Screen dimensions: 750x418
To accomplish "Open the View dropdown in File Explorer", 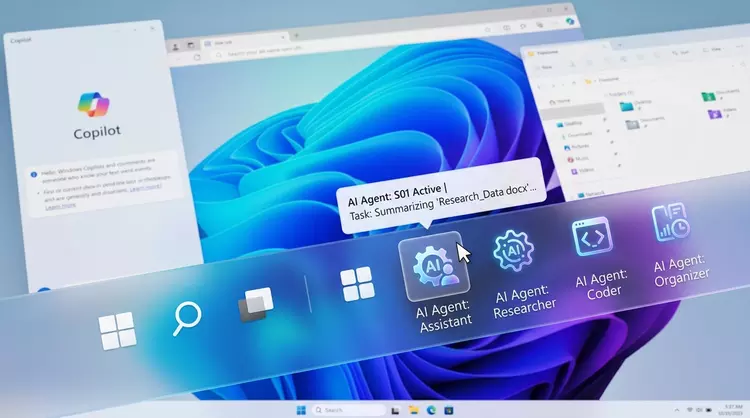I will (x=713, y=49).
